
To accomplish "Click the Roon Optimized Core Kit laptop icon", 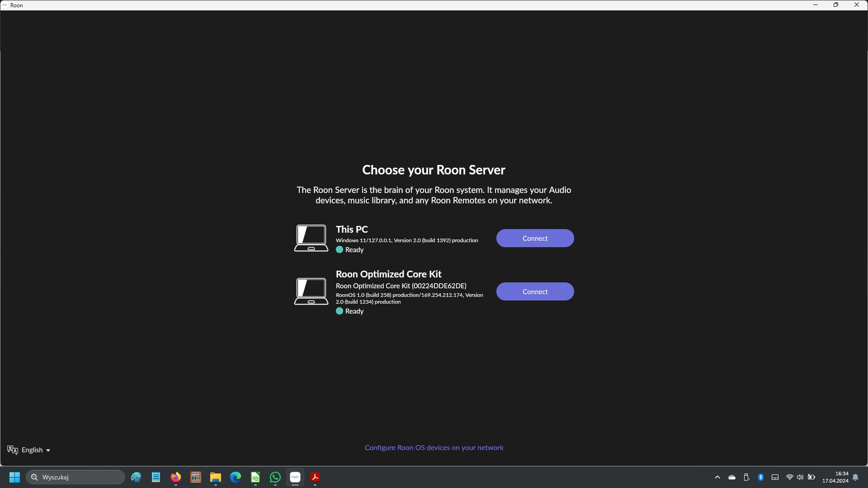I will (311, 291).
